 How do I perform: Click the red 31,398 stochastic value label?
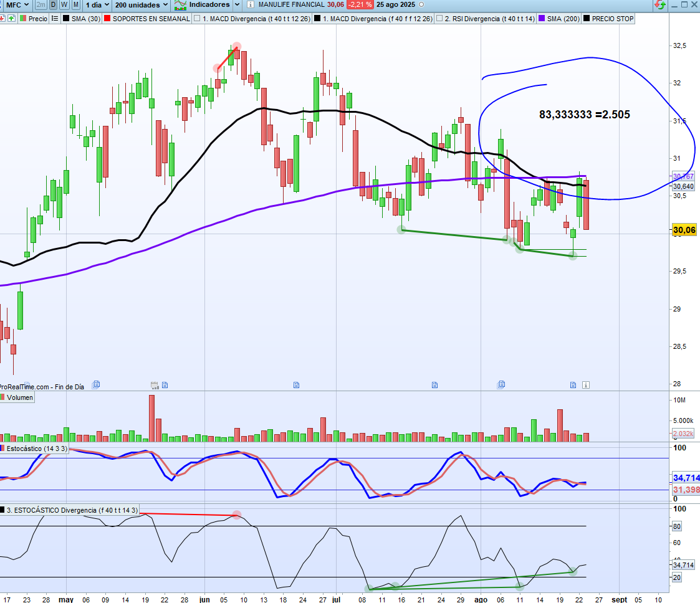click(x=686, y=490)
